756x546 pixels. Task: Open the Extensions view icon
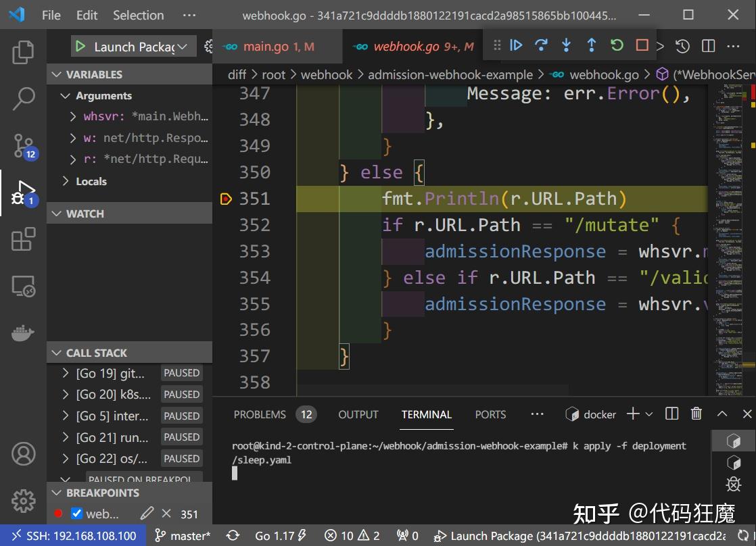pos(23,239)
